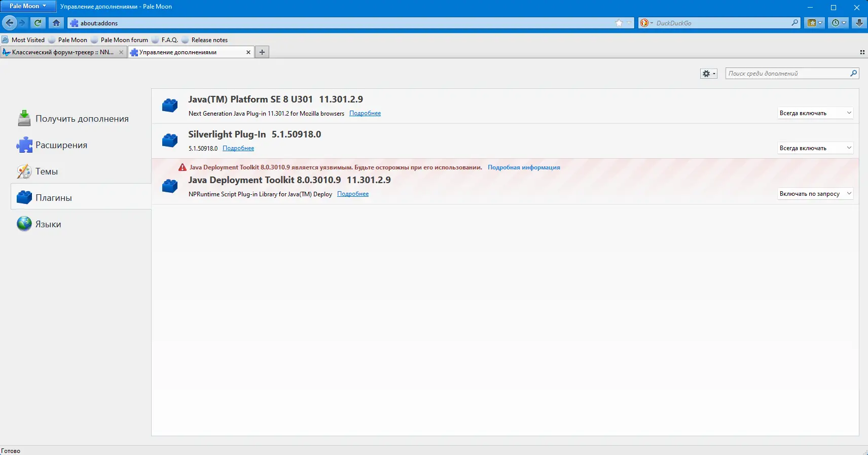868x455 pixels.
Task: Open the Темы section
Action: click(81, 171)
